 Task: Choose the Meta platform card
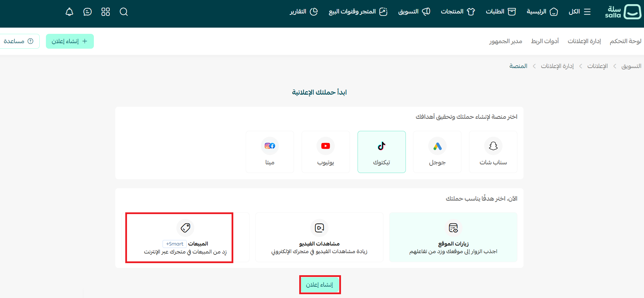270,152
